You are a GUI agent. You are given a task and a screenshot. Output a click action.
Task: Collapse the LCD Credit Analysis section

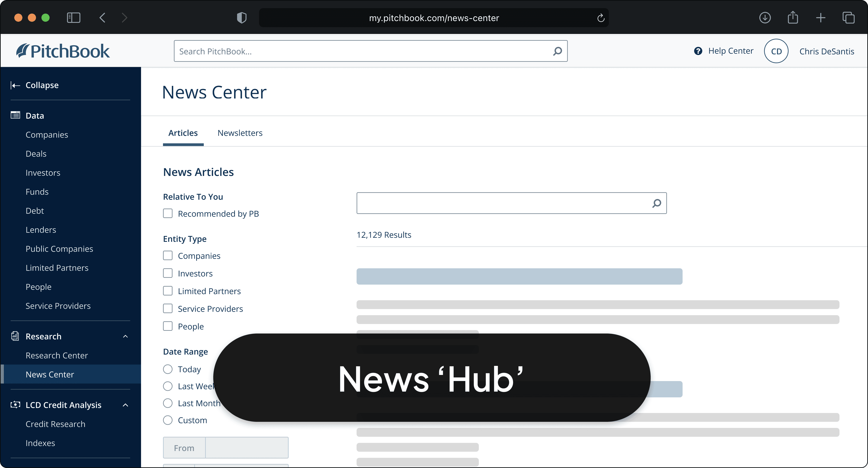[x=125, y=405]
